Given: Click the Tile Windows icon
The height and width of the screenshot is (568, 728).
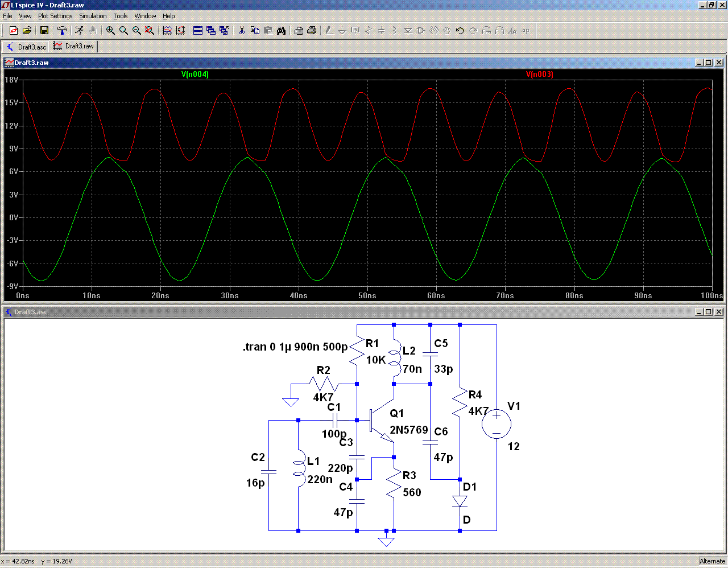Looking at the screenshot, I should click(x=198, y=31).
